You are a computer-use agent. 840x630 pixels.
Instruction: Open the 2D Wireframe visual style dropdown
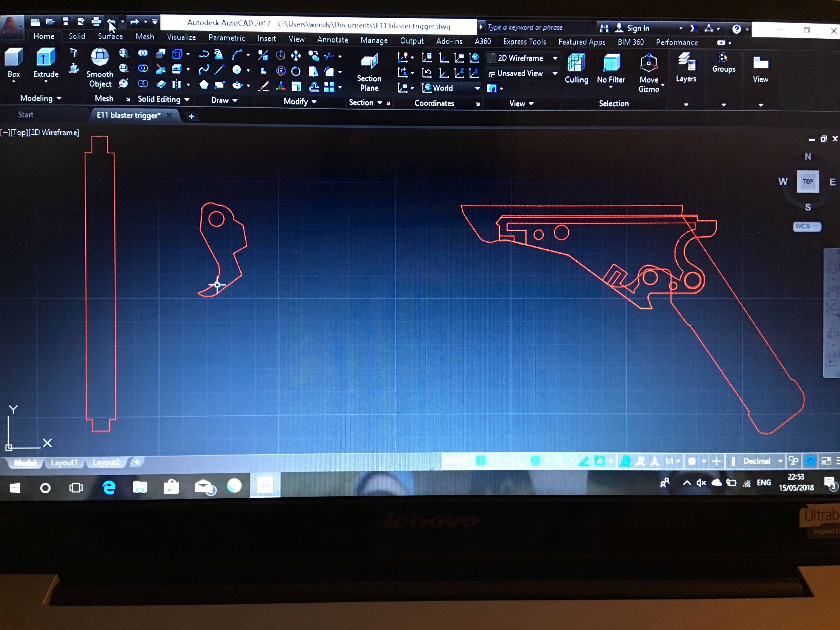(x=522, y=58)
